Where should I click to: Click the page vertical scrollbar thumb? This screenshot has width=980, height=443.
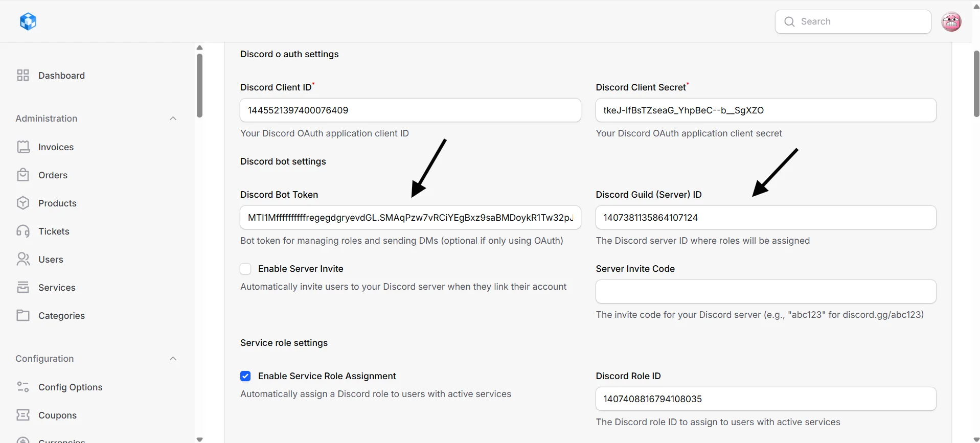[976, 83]
